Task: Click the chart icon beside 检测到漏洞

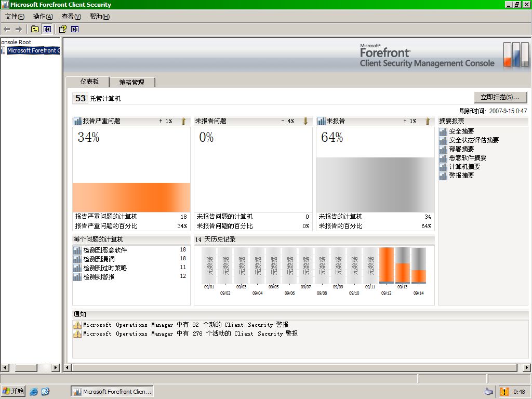Action: tap(77, 259)
